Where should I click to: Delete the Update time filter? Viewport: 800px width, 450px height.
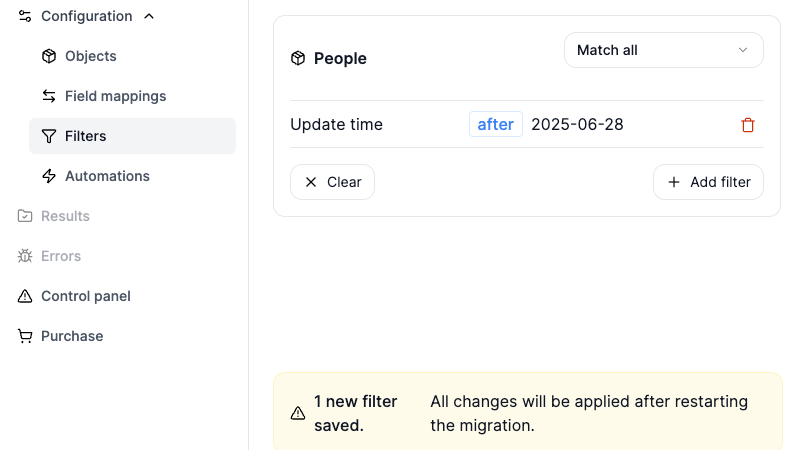click(x=747, y=125)
